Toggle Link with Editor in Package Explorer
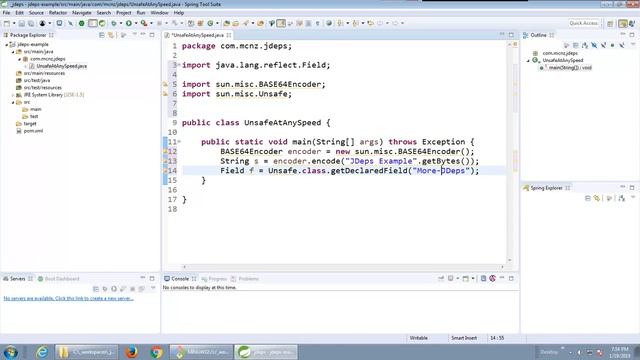This screenshot has width=640, height=360. point(111,36)
